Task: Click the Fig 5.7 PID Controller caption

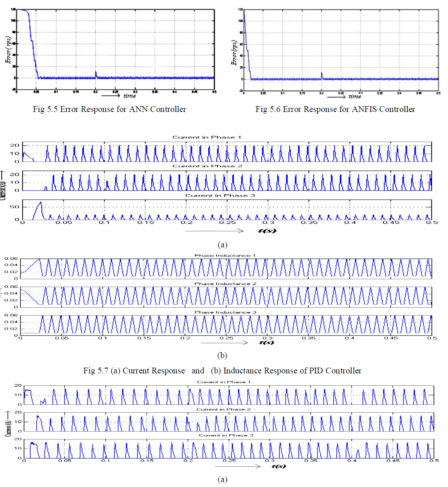Action: coord(222,371)
